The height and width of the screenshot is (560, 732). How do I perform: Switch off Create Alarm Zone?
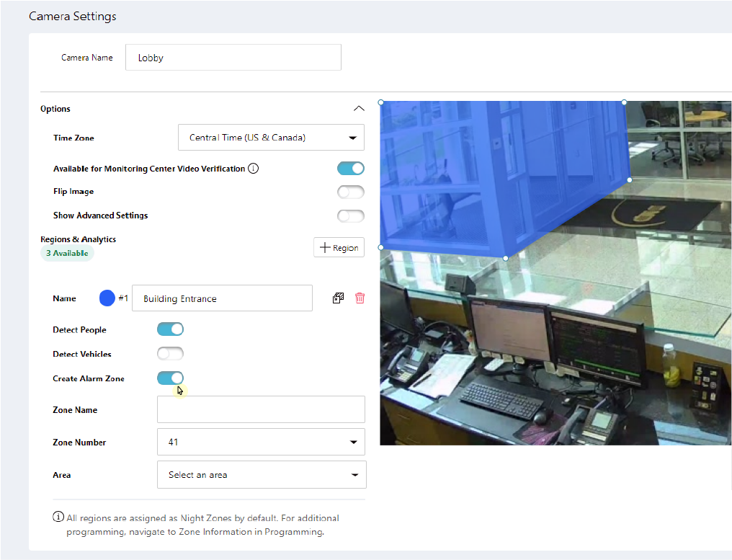point(170,378)
